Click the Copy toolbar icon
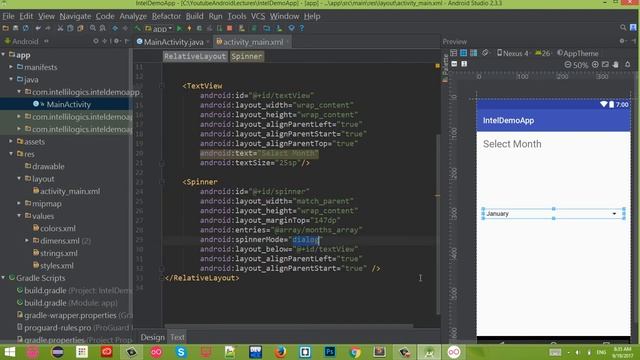This screenshot has height=360, width=640. 70,29
